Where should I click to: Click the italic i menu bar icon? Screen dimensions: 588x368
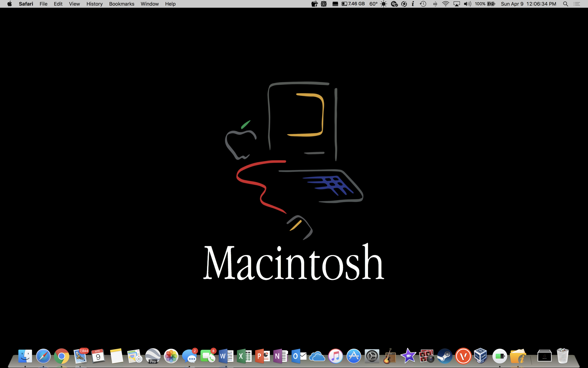[x=413, y=4]
